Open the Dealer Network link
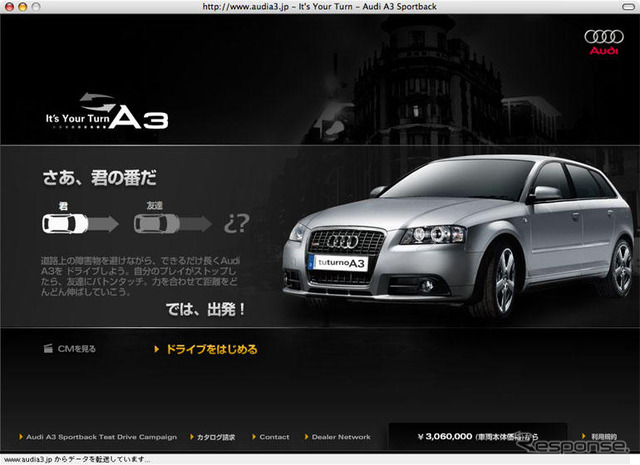Screen dimensions: 640x465 341,437
